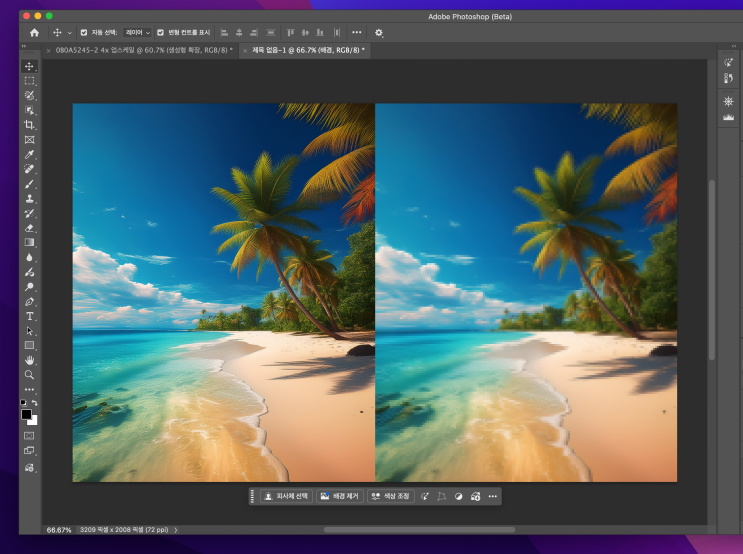
Task: Click the color adjust (색상 조정) button
Action: [391, 496]
